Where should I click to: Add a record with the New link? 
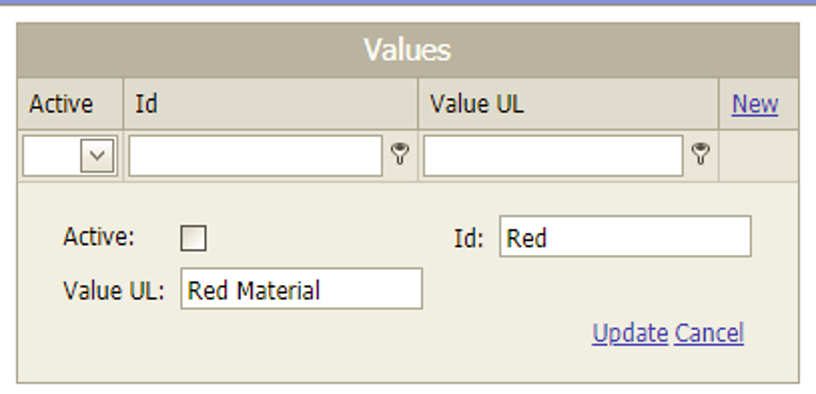(755, 104)
